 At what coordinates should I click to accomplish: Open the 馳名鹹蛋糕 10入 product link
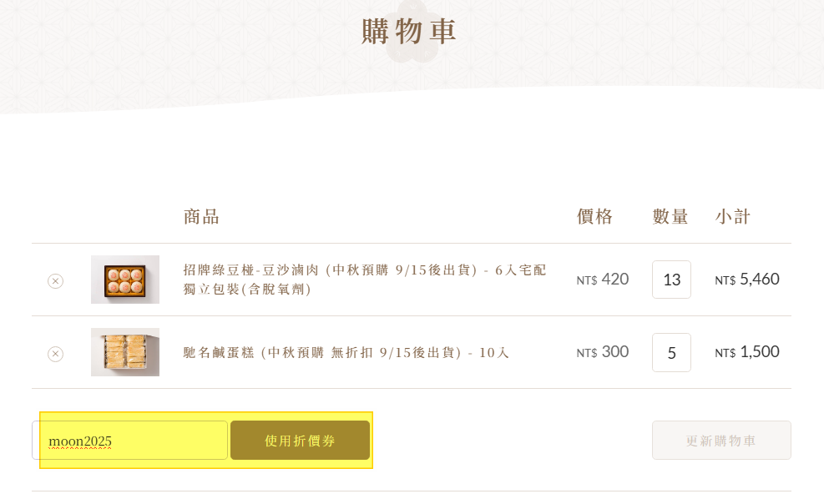(346, 353)
